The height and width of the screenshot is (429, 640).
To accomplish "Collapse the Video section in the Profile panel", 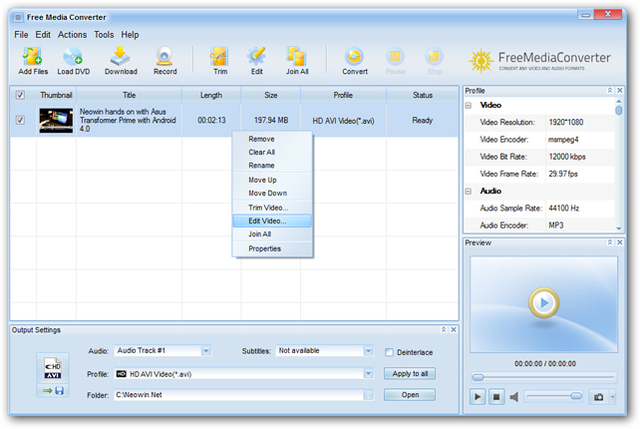I will (469, 105).
